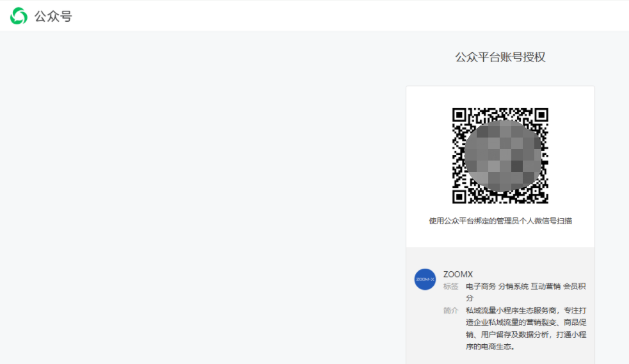Click the description paragraph starting 私域流量
Image resolution: width=629 pixels, height=364 pixels.
(x=526, y=328)
